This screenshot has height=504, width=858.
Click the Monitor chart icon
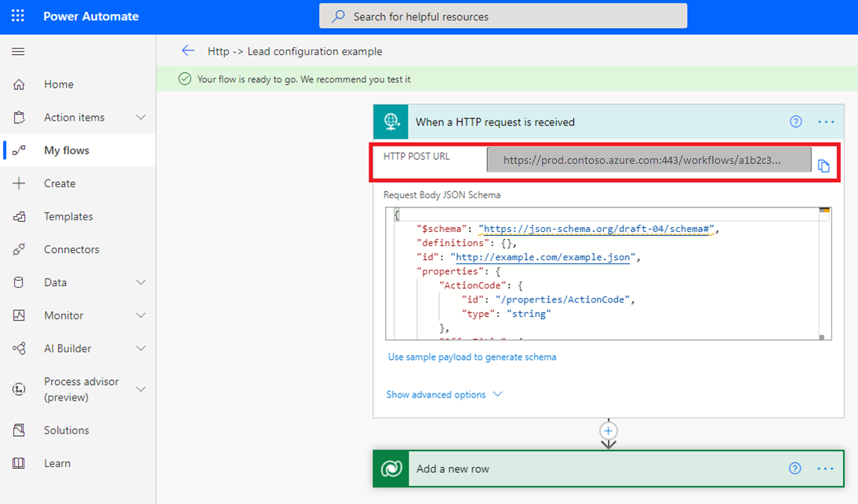(19, 315)
